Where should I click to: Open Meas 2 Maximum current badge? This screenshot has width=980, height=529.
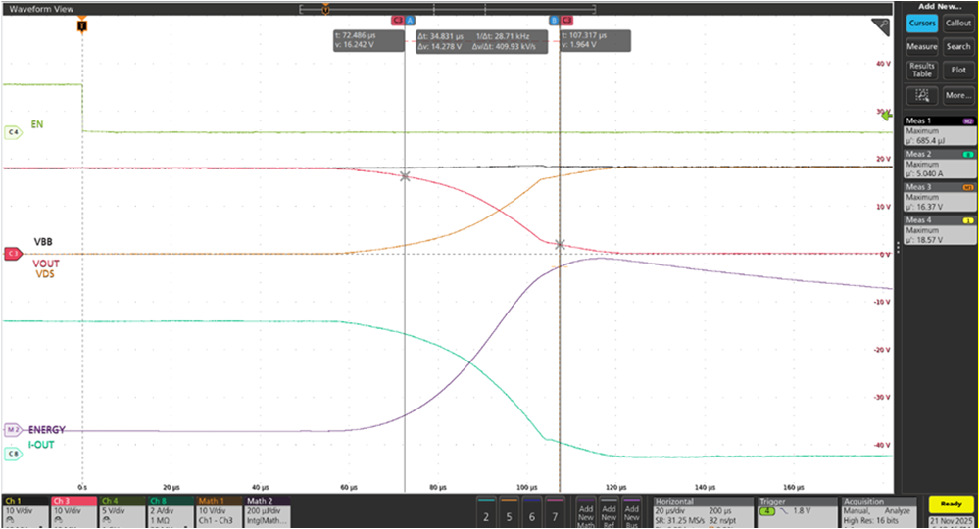(x=940, y=164)
